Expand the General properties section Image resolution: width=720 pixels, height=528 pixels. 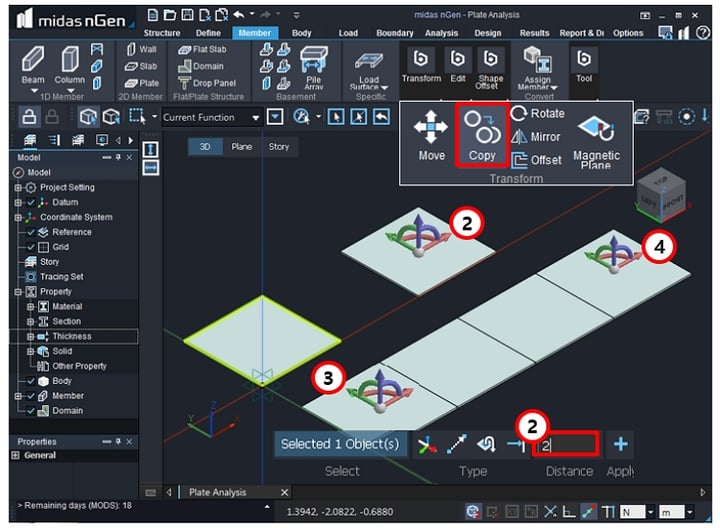click(x=15, y=455)
